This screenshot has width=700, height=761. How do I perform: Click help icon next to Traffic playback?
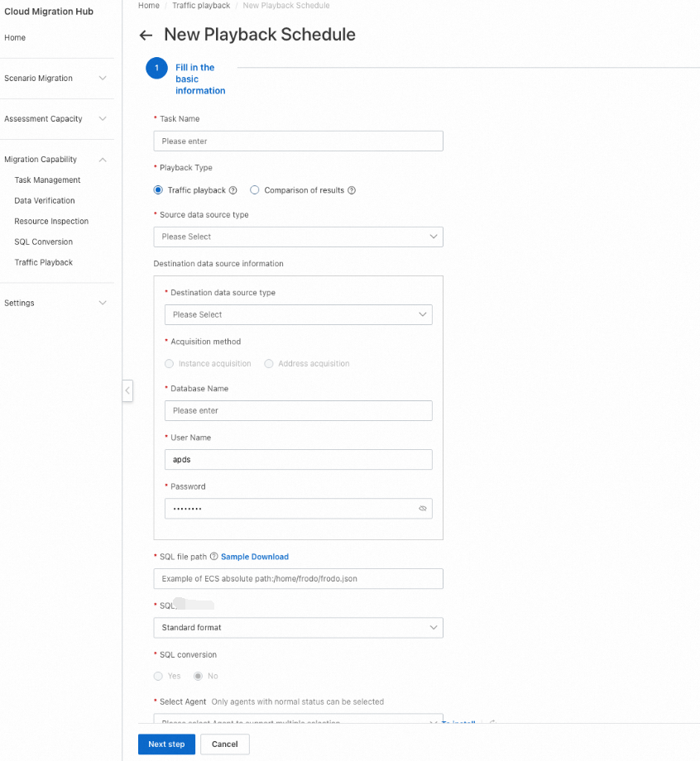[233, 190]
